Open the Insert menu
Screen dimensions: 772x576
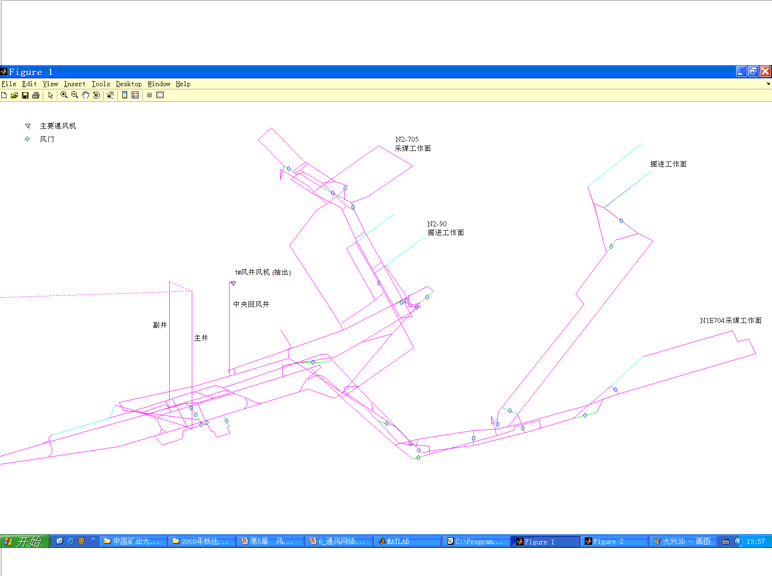pos(74,84)
